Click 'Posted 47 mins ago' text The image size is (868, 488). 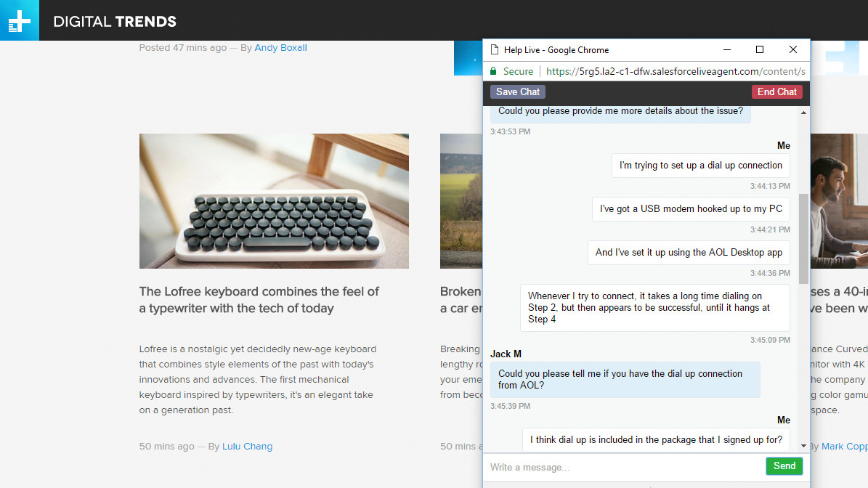(x=182, y=48)
